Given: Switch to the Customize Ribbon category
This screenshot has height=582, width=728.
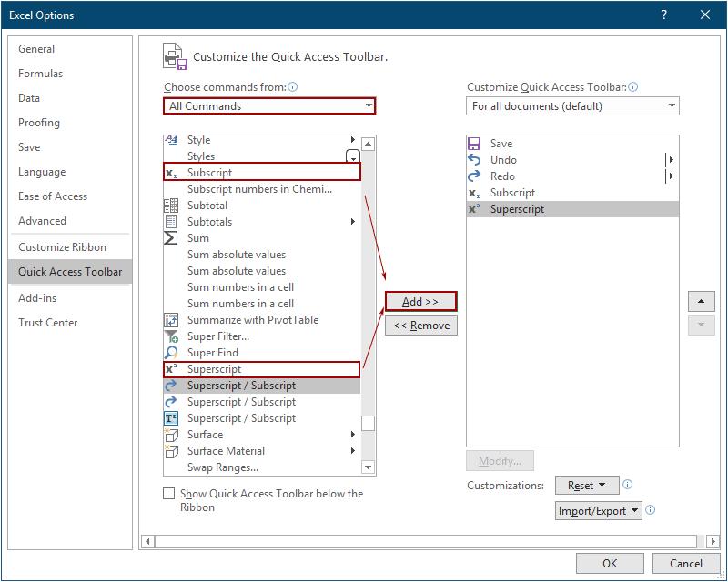Looking at the screenshot, I should (x=62, y=247).
